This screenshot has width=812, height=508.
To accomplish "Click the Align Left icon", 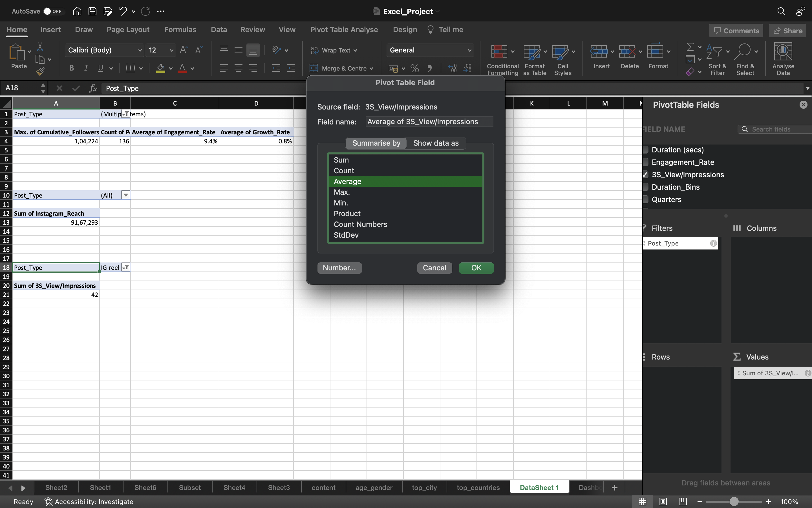I will point(224,68).
